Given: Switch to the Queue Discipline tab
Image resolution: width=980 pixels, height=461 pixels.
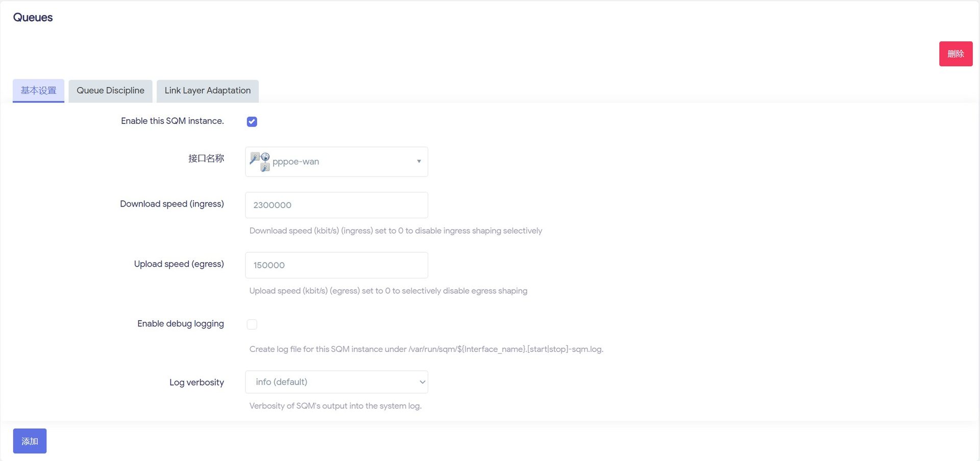Looking at the screenshot, I should click(x=110, y=91).
